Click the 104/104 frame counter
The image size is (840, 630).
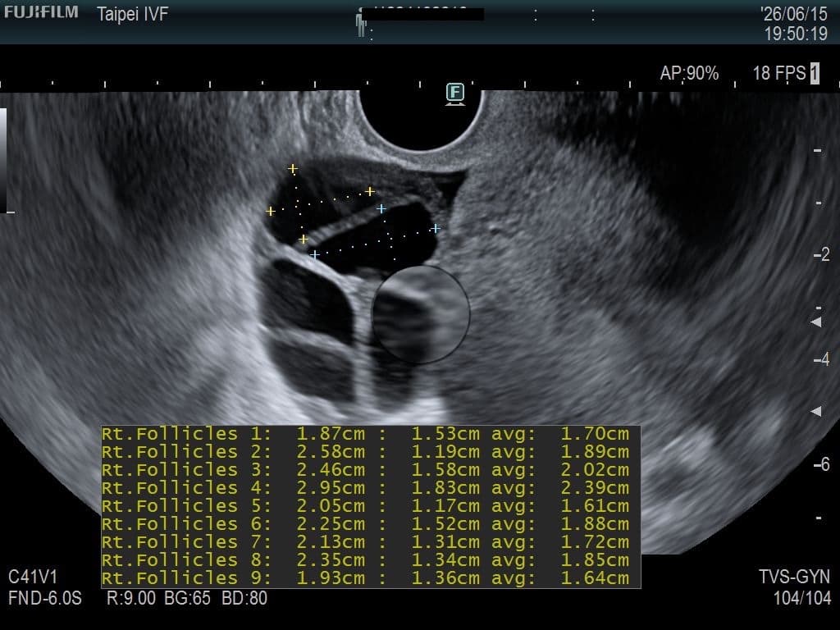[x=802, y=598]
